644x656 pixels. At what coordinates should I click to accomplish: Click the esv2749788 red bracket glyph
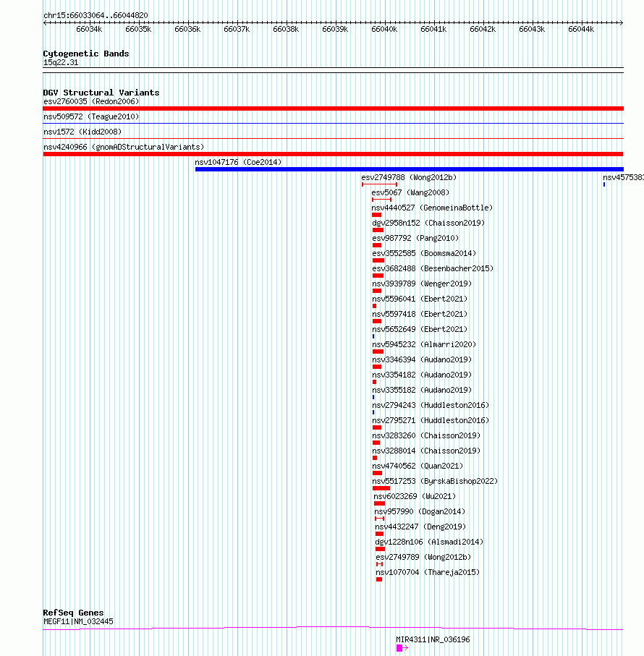pos(380,184)
